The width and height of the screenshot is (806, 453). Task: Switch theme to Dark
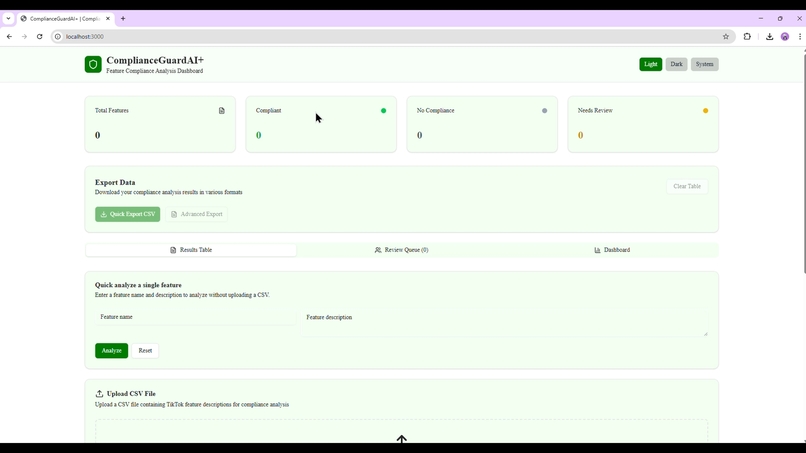[676, 64]
